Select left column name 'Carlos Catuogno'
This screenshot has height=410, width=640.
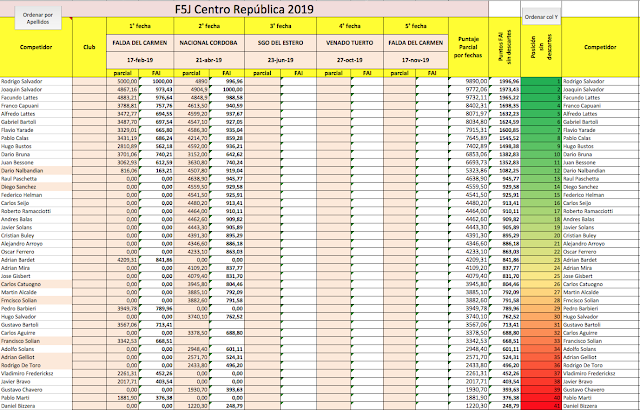tap(21, 284)
